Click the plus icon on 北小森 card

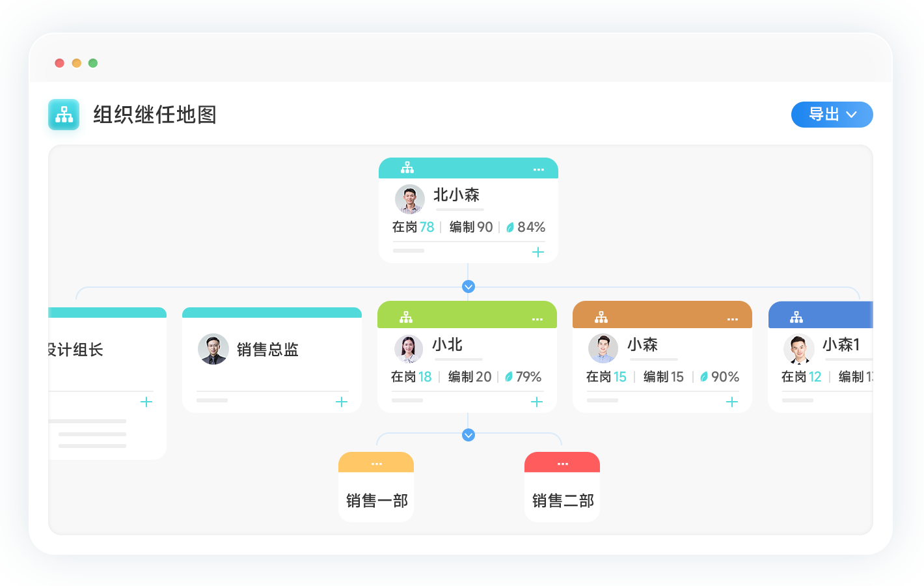click(x=538, y=252)
